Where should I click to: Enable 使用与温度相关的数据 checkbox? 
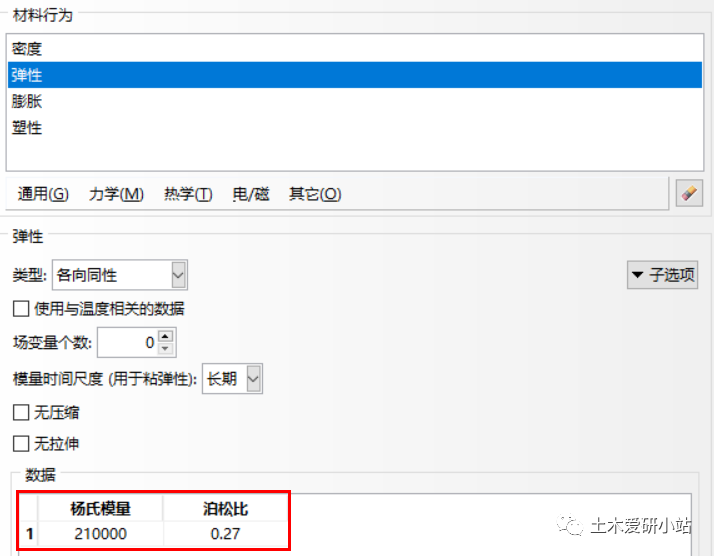click(21, 309)
